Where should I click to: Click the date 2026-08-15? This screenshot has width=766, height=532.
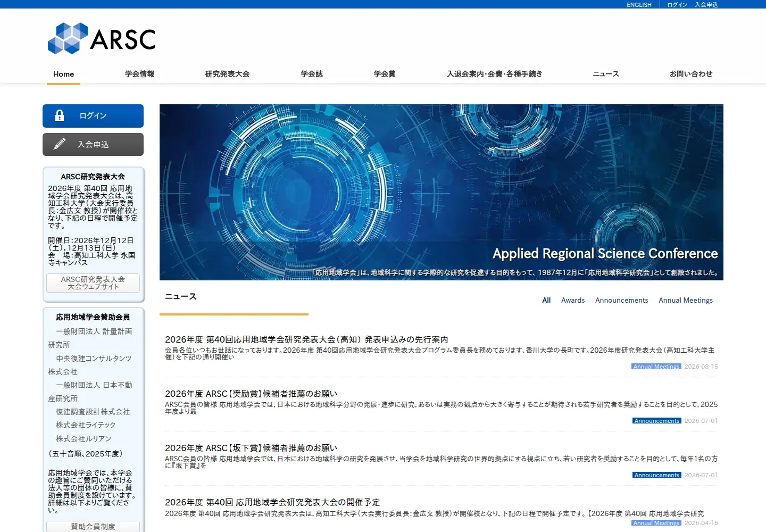click(701, 367)
